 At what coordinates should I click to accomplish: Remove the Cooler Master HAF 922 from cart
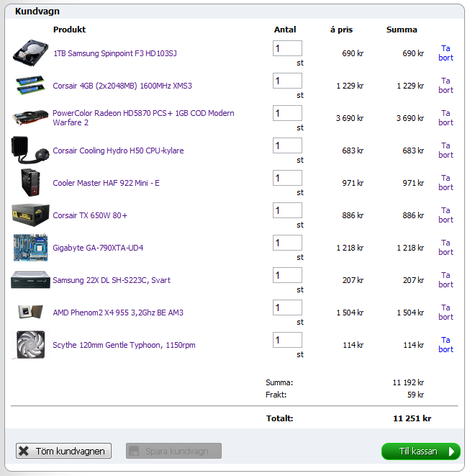pyautogui.click(x=446, y=183)
